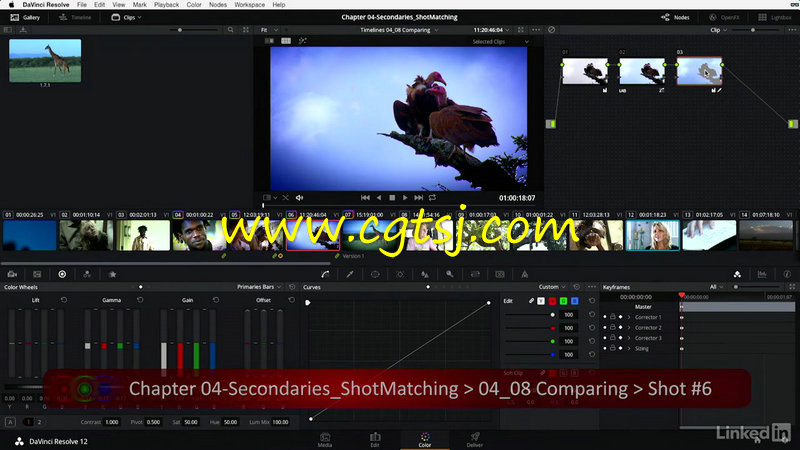Open the Qualifier eyedropper palette
800x450 pixels.
[350, 274]
